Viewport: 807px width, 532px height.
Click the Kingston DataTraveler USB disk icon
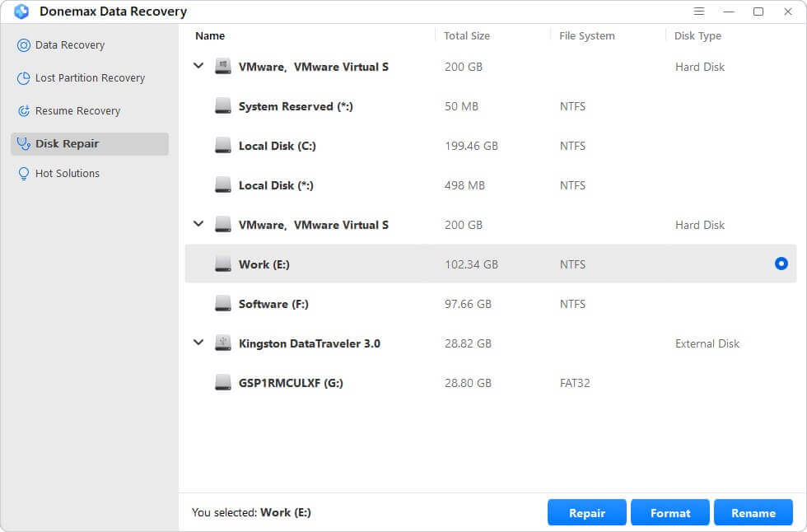(x=222, y=343)
